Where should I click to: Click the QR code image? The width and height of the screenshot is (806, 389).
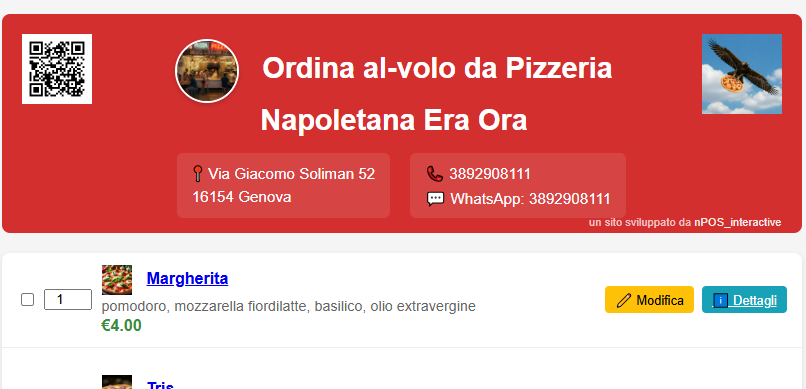(x=57, y=69)
